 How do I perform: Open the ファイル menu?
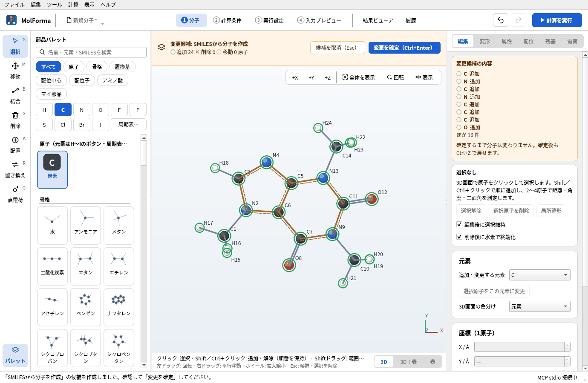point(14,5)
